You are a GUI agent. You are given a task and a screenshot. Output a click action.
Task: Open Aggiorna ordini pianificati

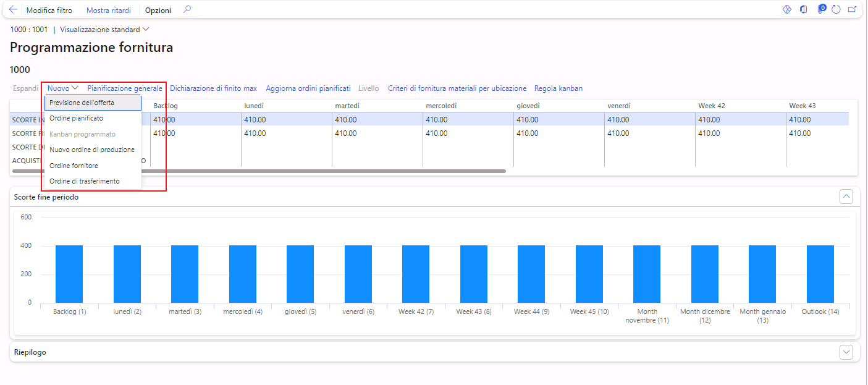pyautogui.click(x=308, y=88)
